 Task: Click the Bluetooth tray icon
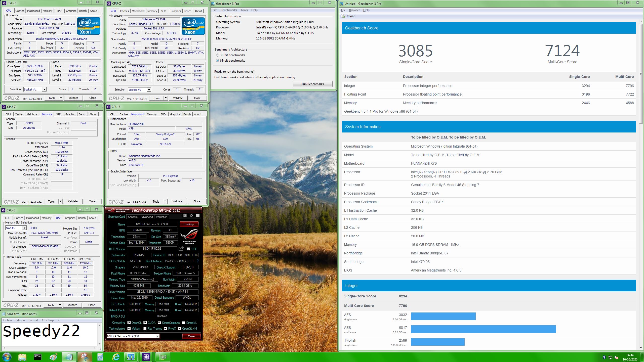coord(604,357)
